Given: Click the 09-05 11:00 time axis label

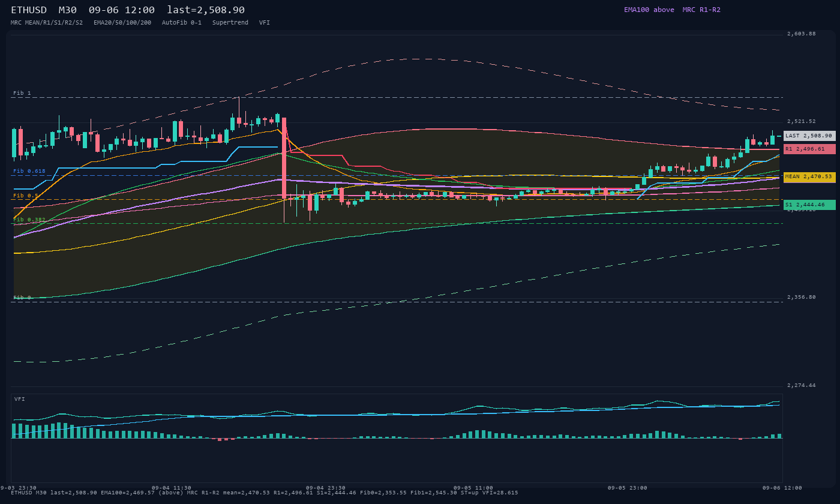Looking at the screenshot, I should click(x=473, y=488).
